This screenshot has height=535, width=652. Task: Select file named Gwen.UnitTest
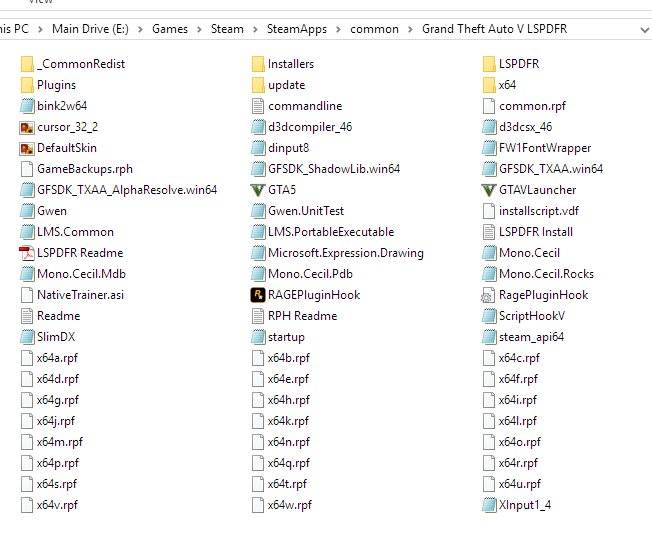[306, 211]
